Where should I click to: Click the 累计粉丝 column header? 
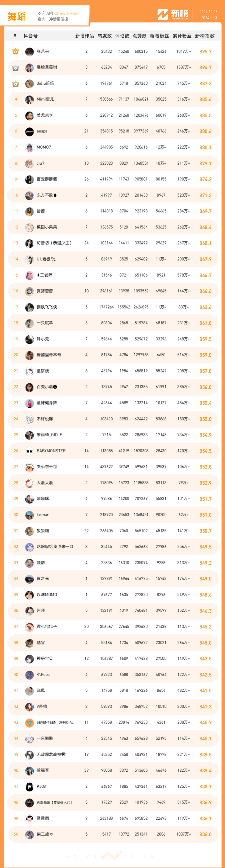182,36
